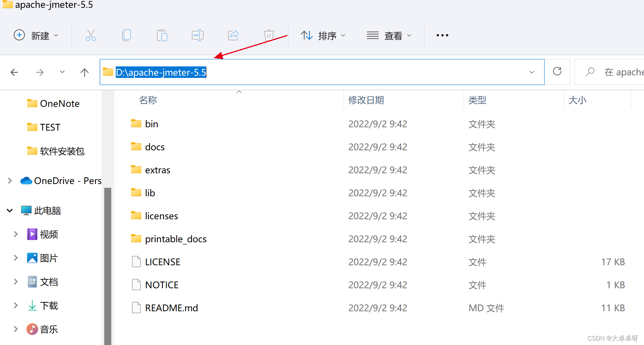Select This PC (此电脑) in sidebar
Viewport: 644px width, 345px height.
pyautogui.click(x=41, y=210)
